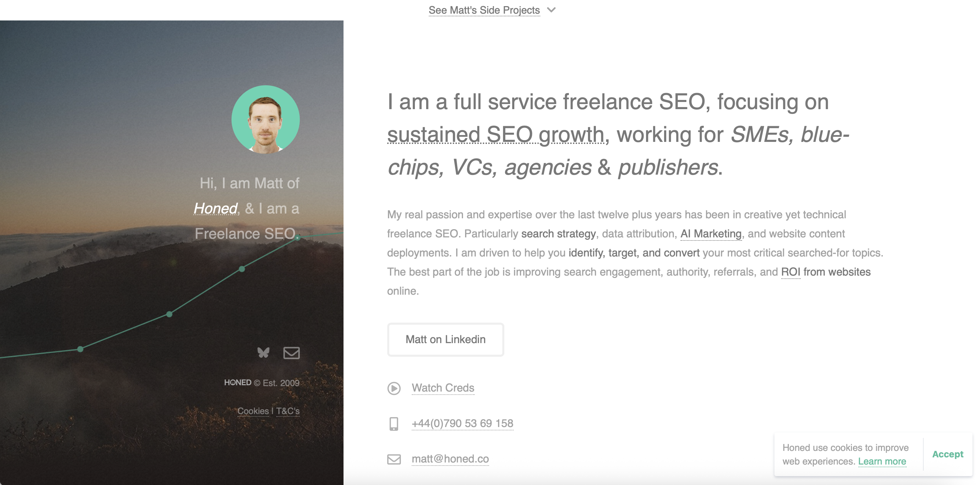Open the T&C's footer link
Image resolution: width=980 pixels, height=485 pixels.
288,411
